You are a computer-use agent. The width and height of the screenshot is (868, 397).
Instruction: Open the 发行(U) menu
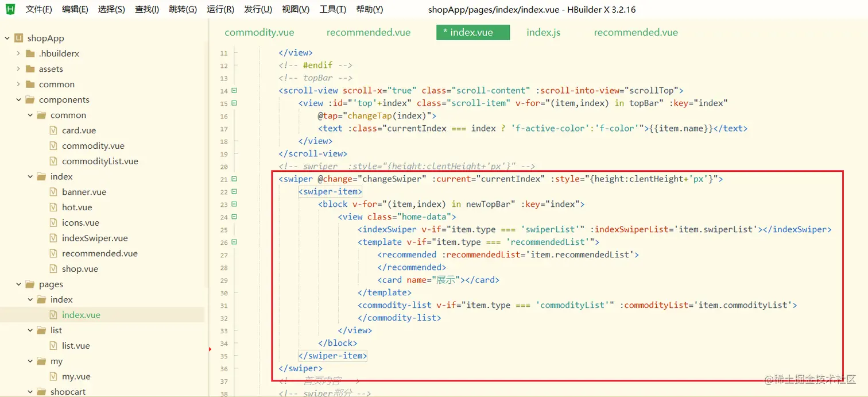[258, 9]
